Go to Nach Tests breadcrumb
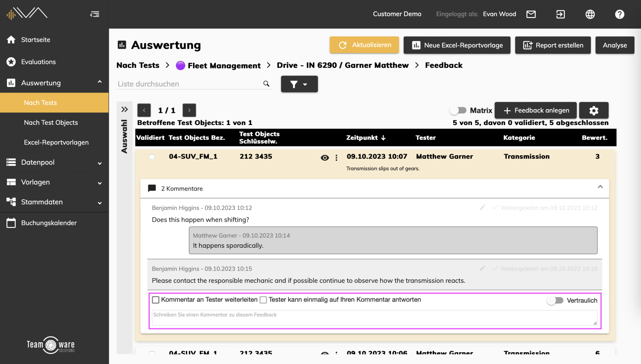The height and width of the screenshot is (364, 641). [138, 65]
